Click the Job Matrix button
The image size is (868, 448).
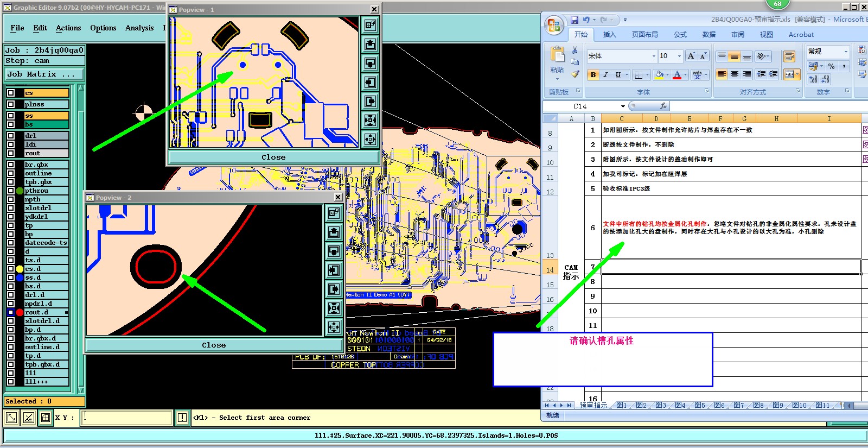coord(44,74)
